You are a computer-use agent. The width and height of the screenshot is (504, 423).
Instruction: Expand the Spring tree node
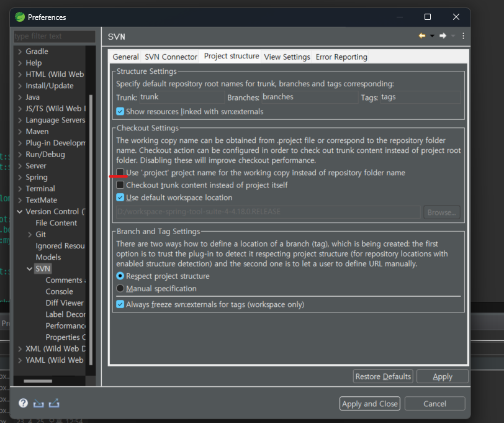(x=20, y=177)
